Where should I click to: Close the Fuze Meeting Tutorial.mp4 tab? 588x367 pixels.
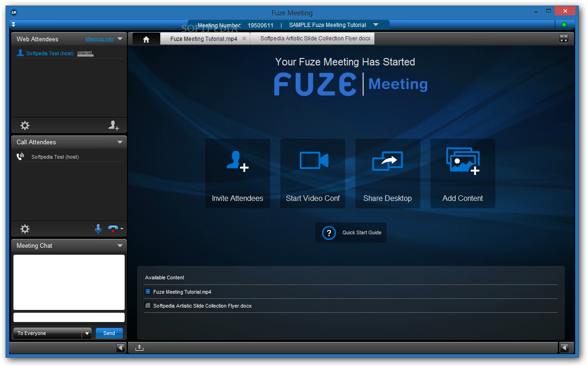tap(244, 39)
